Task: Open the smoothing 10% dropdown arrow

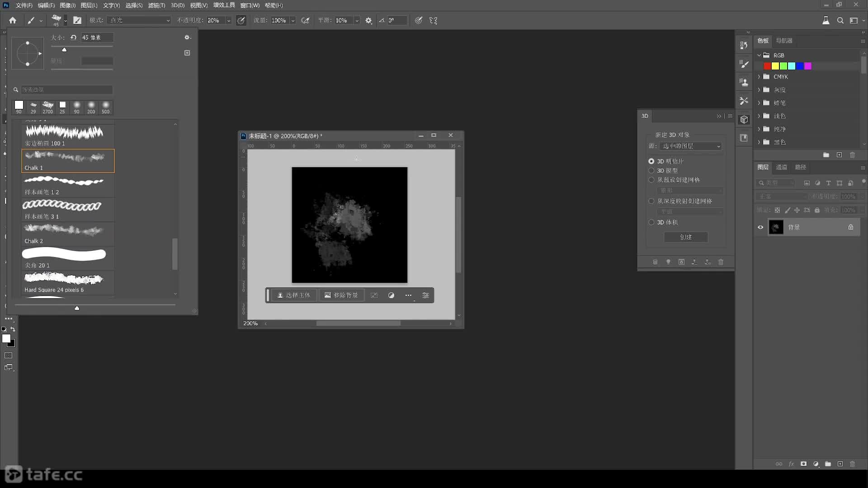Action: coord(357,20)
